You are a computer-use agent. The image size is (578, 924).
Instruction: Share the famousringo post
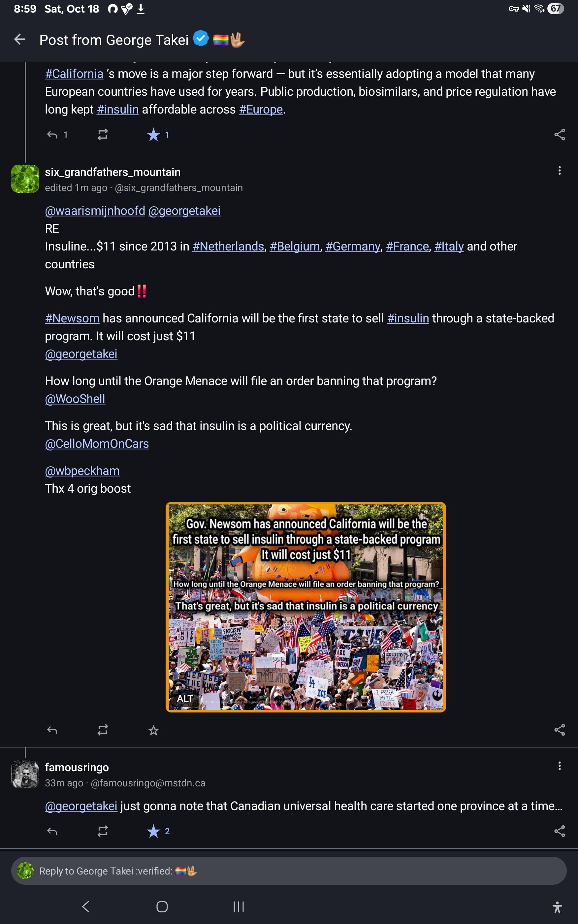(559, 831)
